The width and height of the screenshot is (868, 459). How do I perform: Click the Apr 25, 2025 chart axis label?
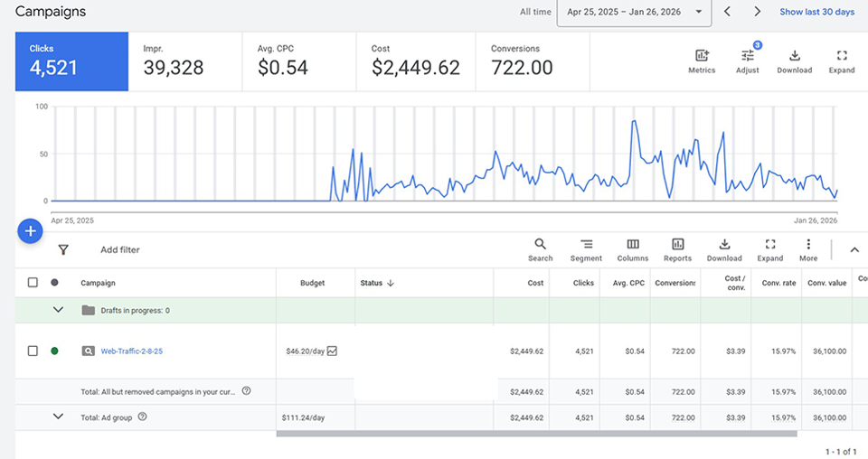[x=72, y=220]
